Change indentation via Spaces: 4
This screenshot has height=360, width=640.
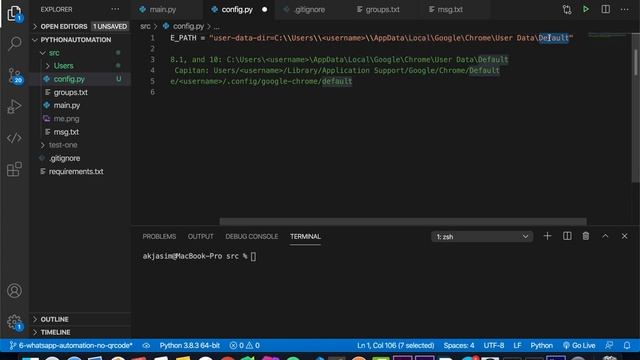pos(459,345)
